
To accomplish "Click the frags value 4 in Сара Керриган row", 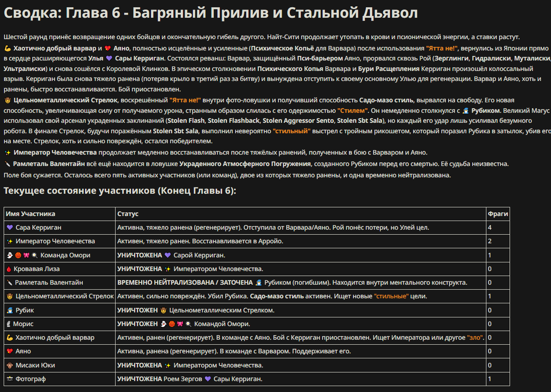I will 490,227.
